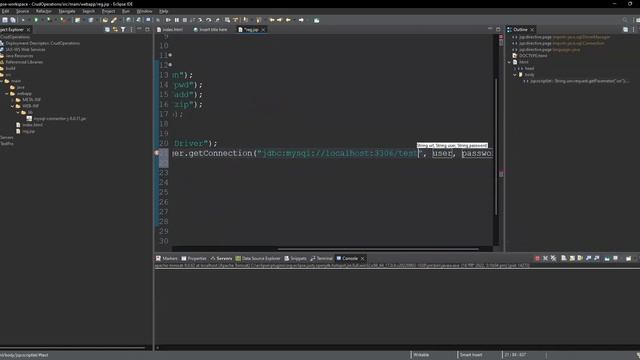Open the Refactor menu
Viewport: 640px width, 360px height.
pyautogui.click(x=44, y=11)
